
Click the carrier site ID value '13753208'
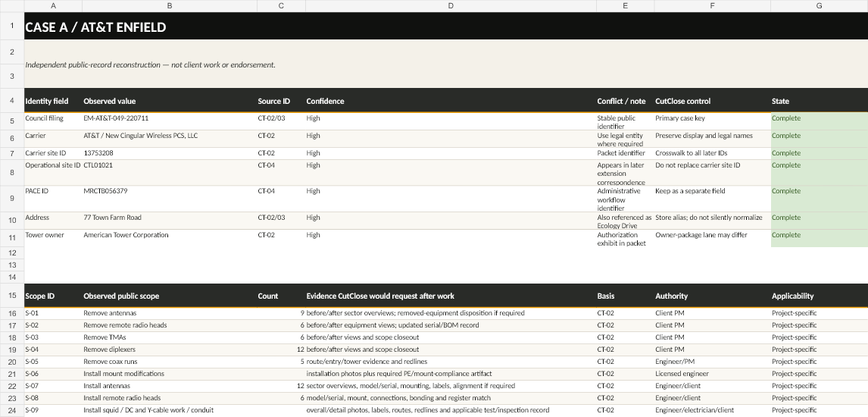click(x=170, y=153)
